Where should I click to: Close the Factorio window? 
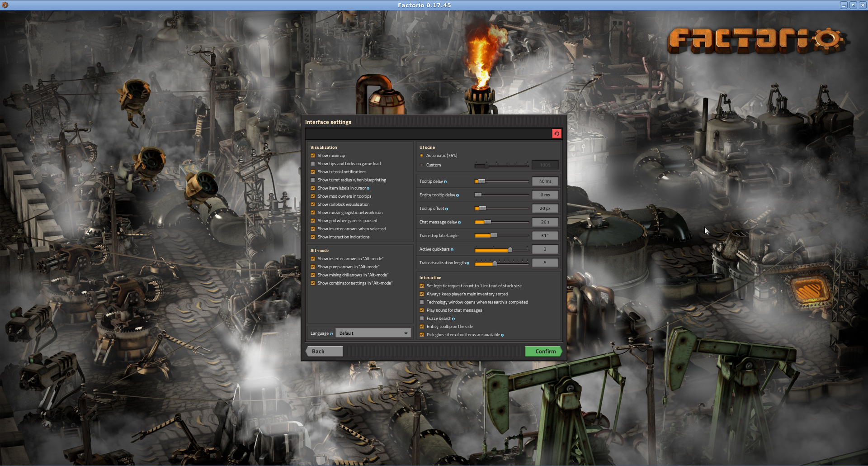click(x=862, y=5)
